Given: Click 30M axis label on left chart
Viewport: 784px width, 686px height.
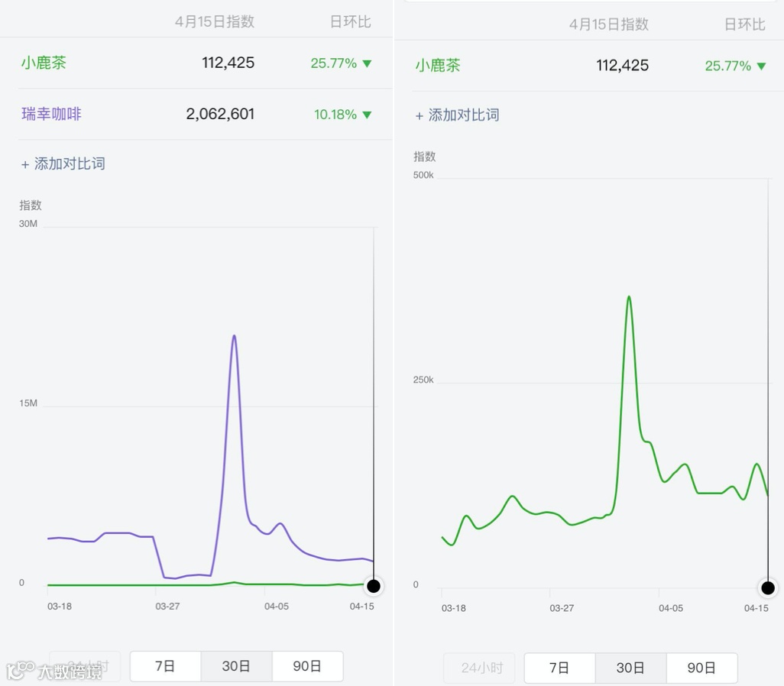Looking at the screenshot, I should tap(28, 224).
